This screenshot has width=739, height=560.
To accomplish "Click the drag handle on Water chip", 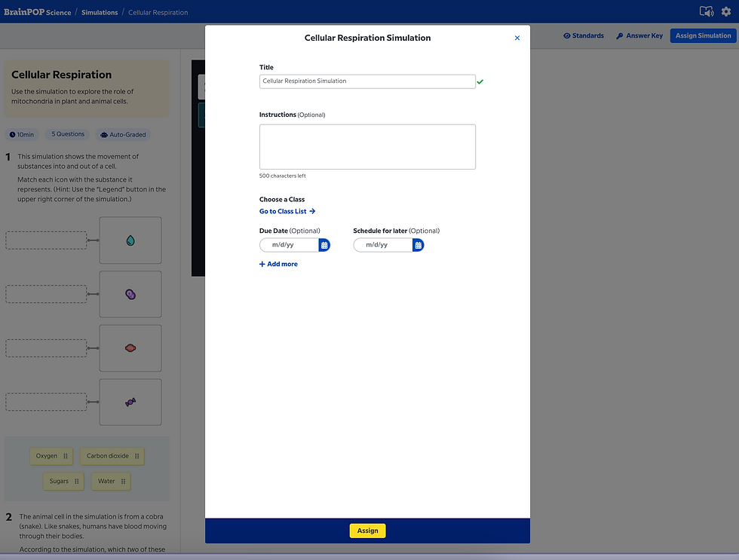I will tap(123, 482).
